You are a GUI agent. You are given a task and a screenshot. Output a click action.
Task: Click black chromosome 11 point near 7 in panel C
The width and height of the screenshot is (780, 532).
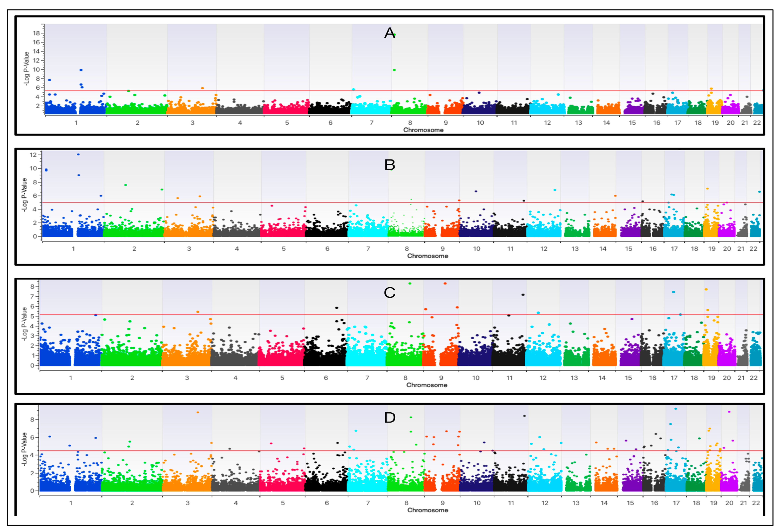click(523, 295)
